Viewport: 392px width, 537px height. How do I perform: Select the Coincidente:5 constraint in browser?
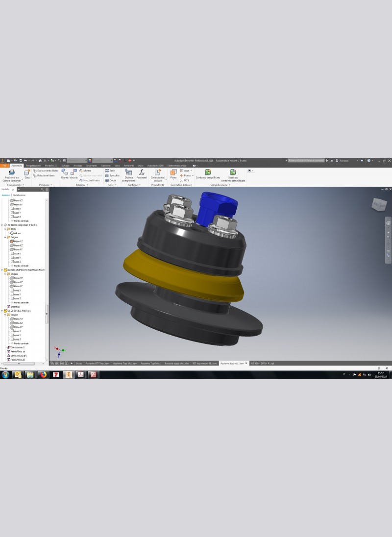[x=17, y=347]
